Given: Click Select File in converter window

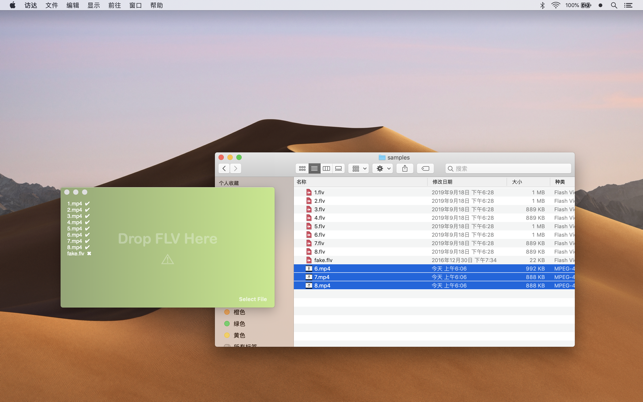Looking at the screenshot, I should pos(253,299).
